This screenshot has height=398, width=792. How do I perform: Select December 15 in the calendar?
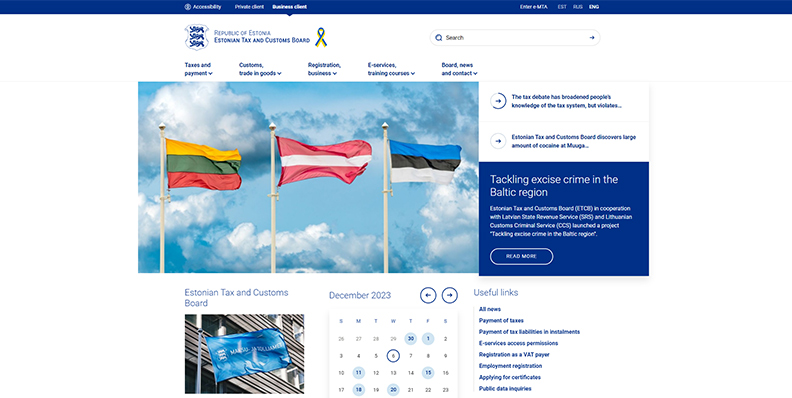pos(428,373)
